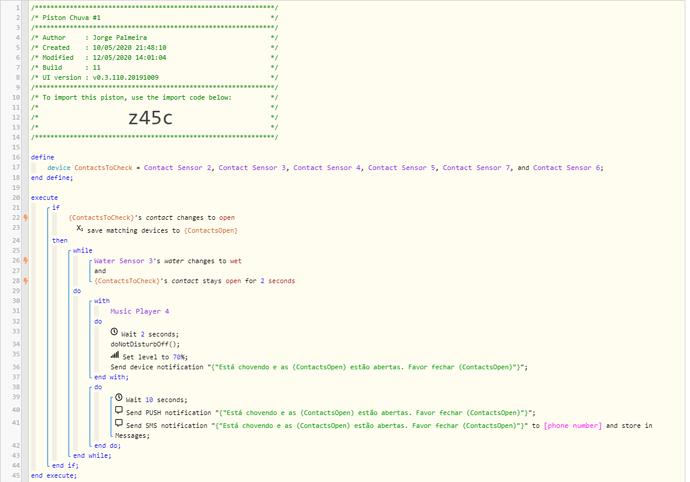Click Music Player 4 device
This screenshot has height=482, width=690.
(140, 311)
